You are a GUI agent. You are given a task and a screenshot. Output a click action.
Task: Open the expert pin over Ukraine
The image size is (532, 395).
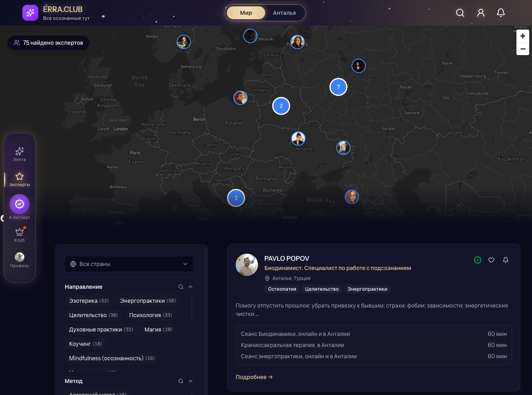click(298, 139)
